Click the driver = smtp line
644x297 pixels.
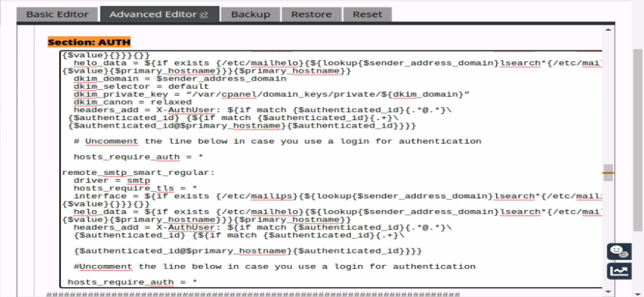click(112, 181)
